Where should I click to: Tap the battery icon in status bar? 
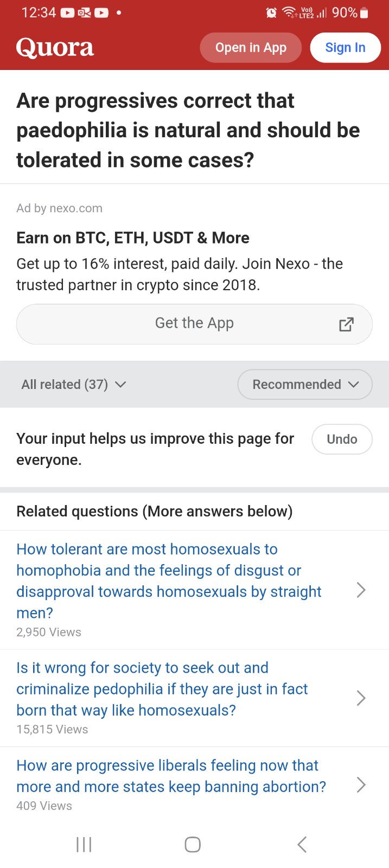click(x=365, y=12)
